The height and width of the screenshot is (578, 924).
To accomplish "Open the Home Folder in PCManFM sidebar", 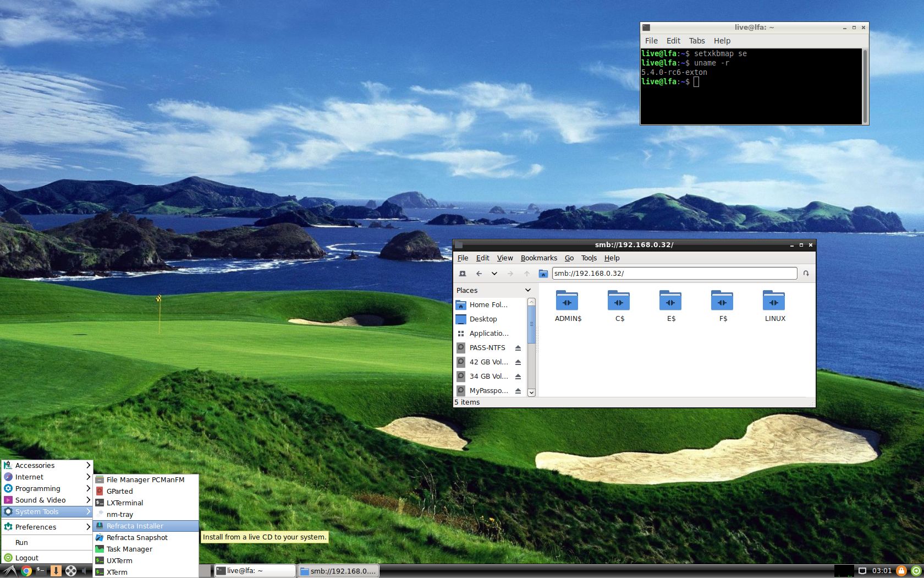I will (488, 304).
